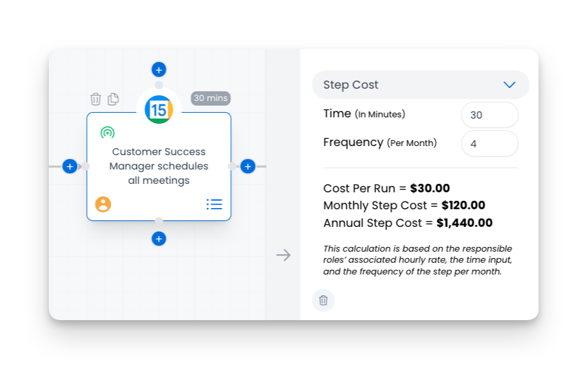
Task: Open the Google Calendar app icon
Action: 158,110
